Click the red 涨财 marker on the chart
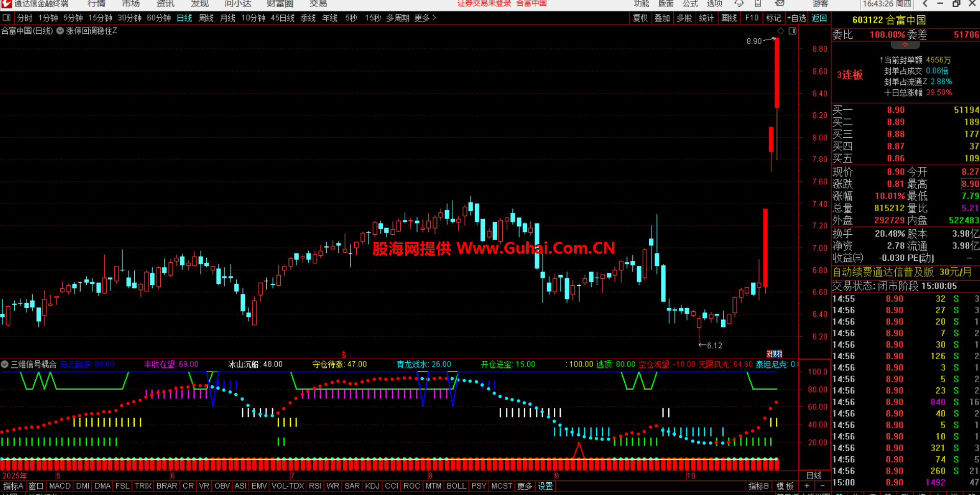This screenshot has height=495, width=980. 774,354
